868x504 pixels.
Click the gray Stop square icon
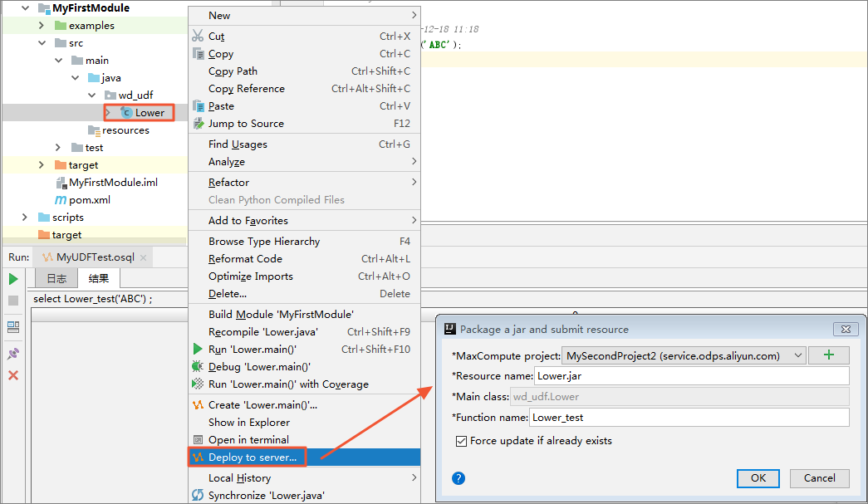[x=13, y=301]
